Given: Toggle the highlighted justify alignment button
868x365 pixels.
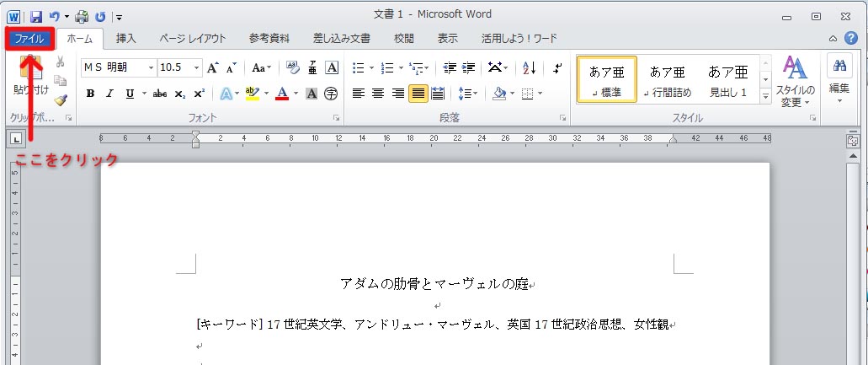Looking at the screenshot, I should tap(418, 94).
